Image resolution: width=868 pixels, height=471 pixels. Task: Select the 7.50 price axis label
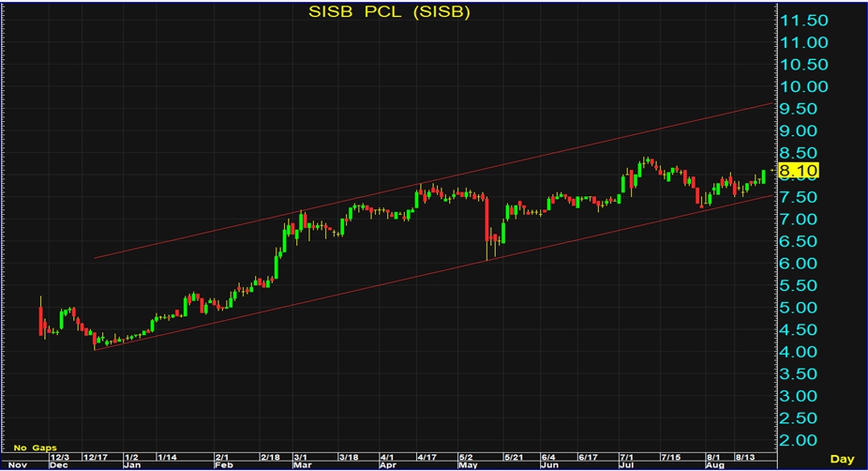point(799,197)
